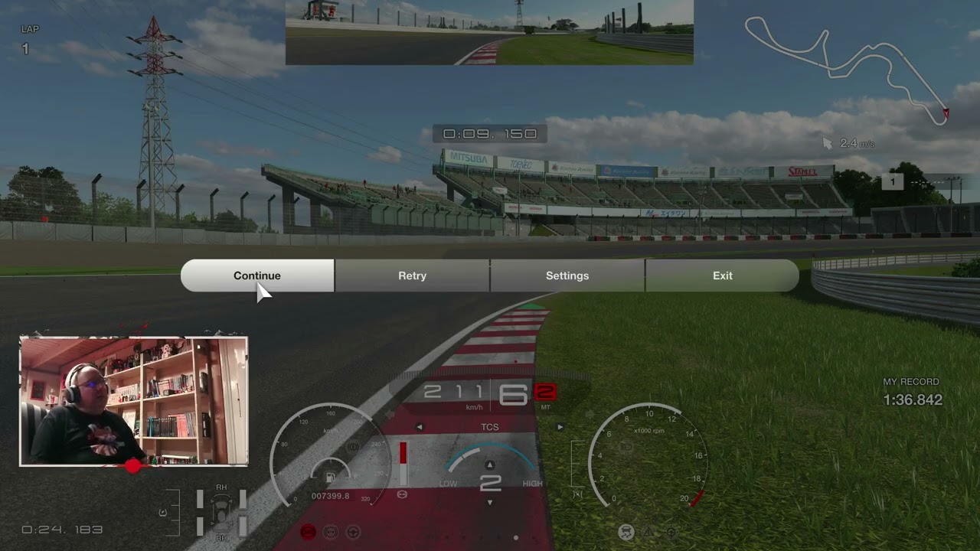
Task: Click MY RECORD time 1:36.842
Action: [913, 399]
